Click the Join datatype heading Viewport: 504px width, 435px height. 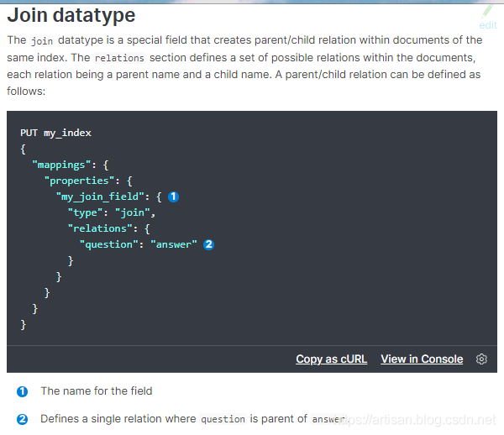pyautogui.click(x=71, y=15)
